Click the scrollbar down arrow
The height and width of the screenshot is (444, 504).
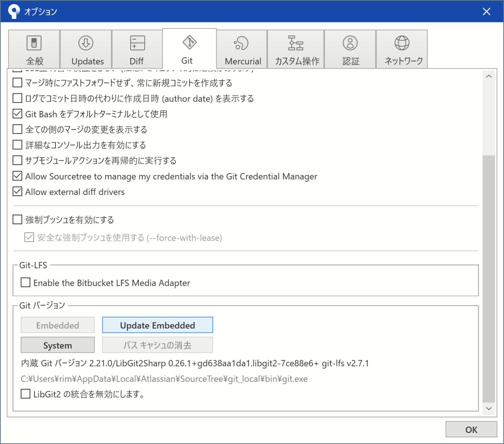point(488,408)
